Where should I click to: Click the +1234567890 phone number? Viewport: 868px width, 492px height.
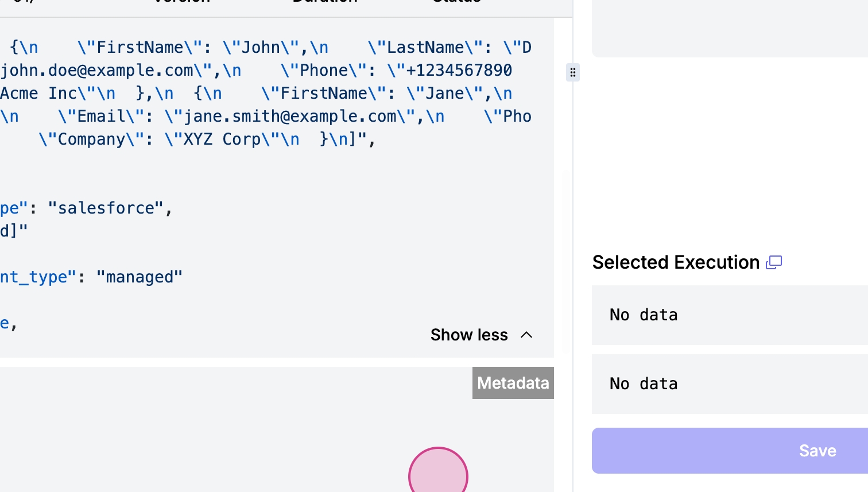[459, 71]
